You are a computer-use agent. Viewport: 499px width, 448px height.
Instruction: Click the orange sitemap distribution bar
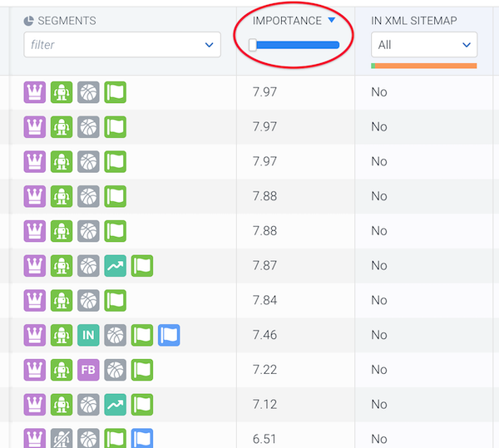pos(426,66)
